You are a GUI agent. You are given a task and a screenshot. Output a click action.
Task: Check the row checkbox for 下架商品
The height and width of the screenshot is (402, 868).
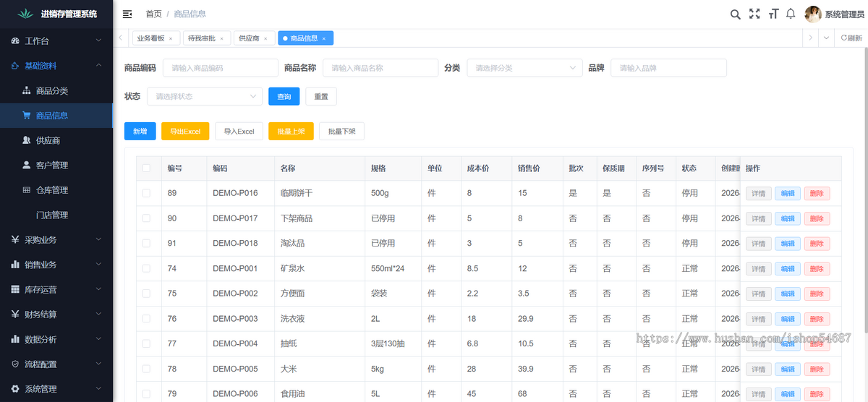[x=146, y=218]
